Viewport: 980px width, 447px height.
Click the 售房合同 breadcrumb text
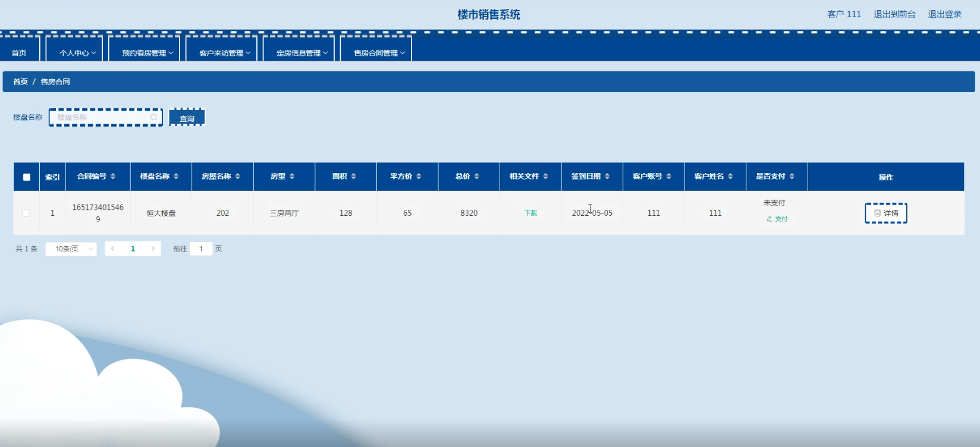tap(55, 81)
